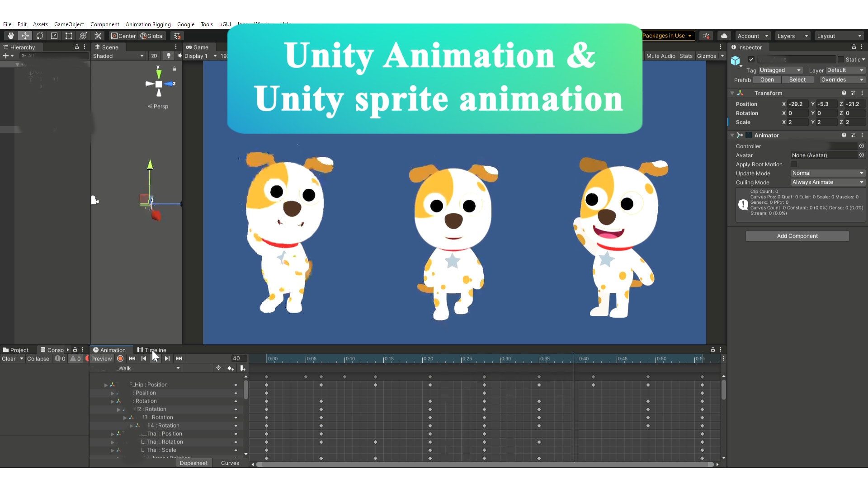
Task: Go to first keyframe
Action: pos(132,358)
